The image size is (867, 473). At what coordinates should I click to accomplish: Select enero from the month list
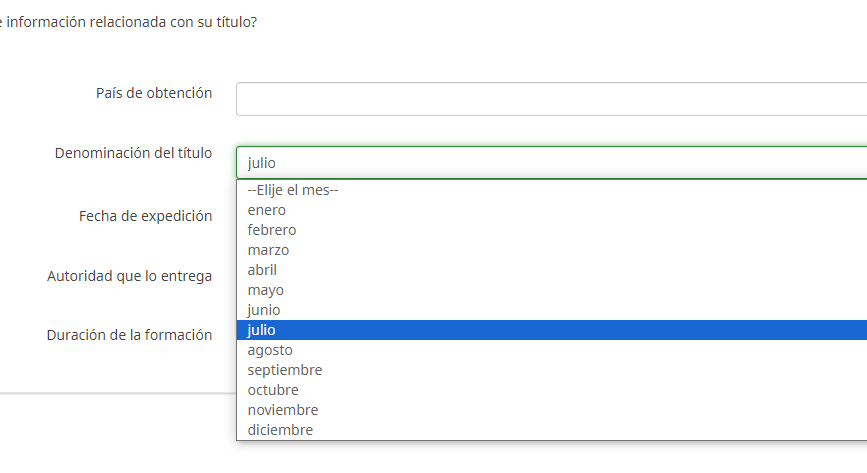(267, 210)
